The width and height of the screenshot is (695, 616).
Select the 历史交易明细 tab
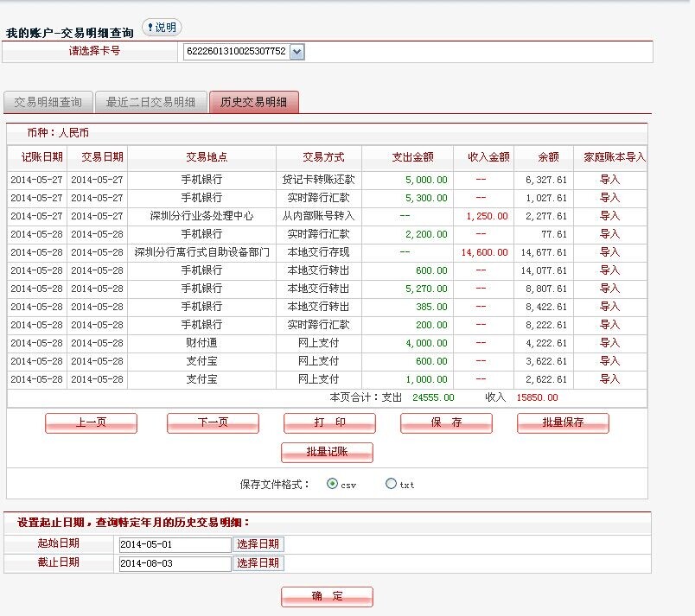click(x=253, y=102)
